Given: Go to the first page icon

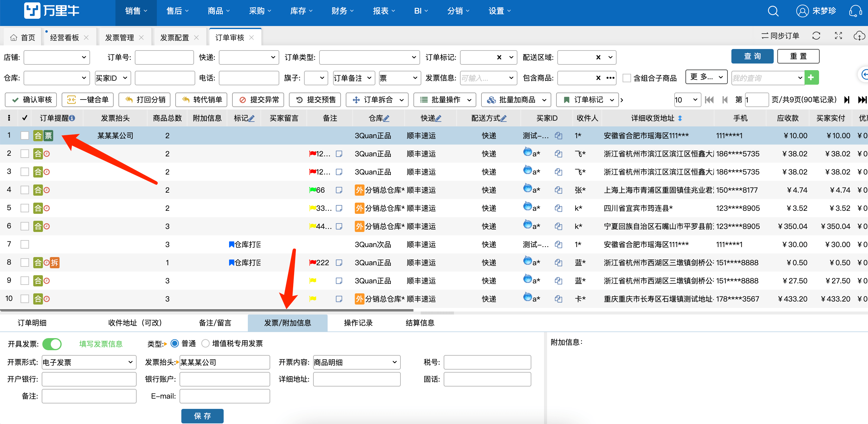Looking at the screenshot, I should (709, 100).
